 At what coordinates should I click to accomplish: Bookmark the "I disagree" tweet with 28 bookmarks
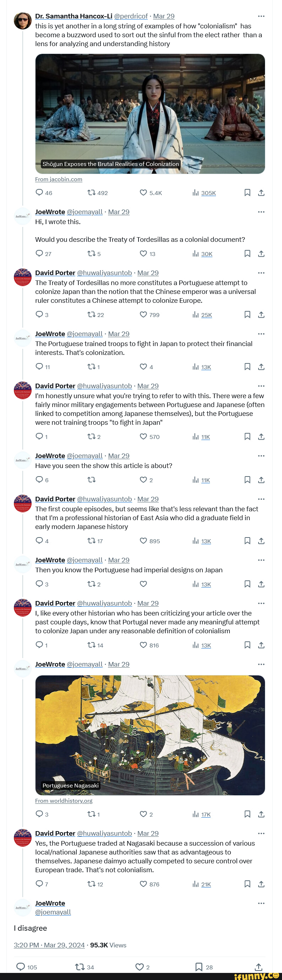[x=199, y=967]
